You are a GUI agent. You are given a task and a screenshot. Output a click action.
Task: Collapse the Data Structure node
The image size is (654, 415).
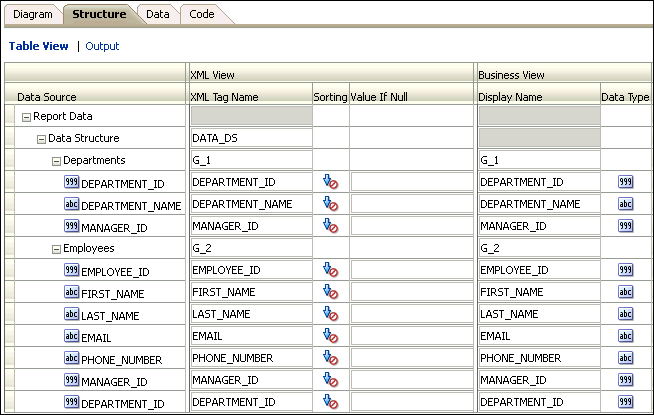[x=41, y=139]
